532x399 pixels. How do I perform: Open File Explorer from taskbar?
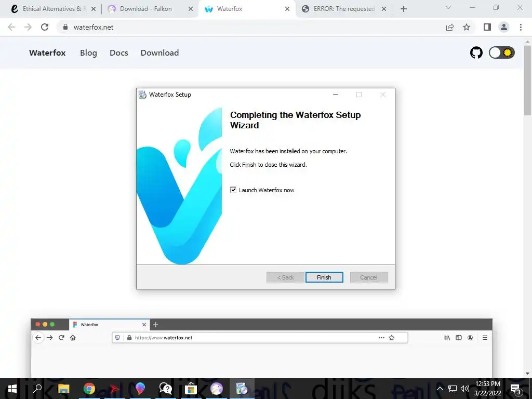[x=63, y=389]
